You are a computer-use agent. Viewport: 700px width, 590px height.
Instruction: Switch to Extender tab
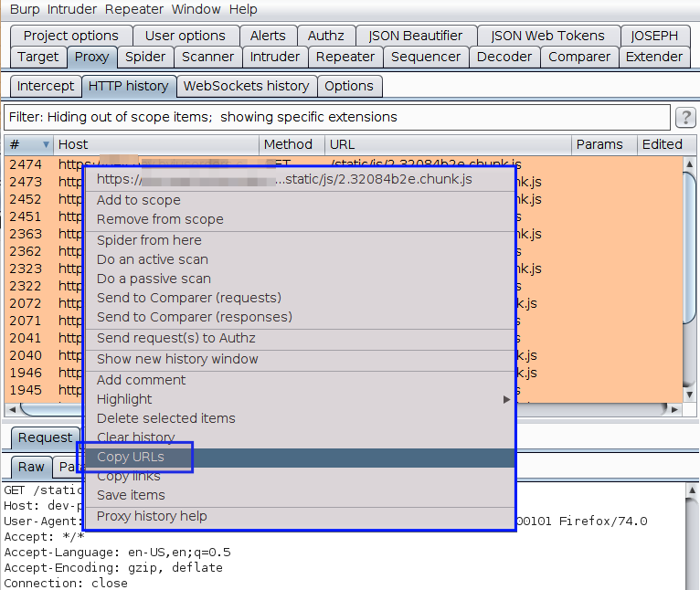654,58
